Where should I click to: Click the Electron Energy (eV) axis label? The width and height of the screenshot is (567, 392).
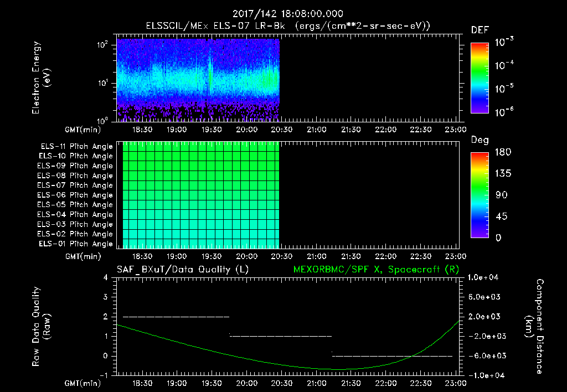point(41,78)
